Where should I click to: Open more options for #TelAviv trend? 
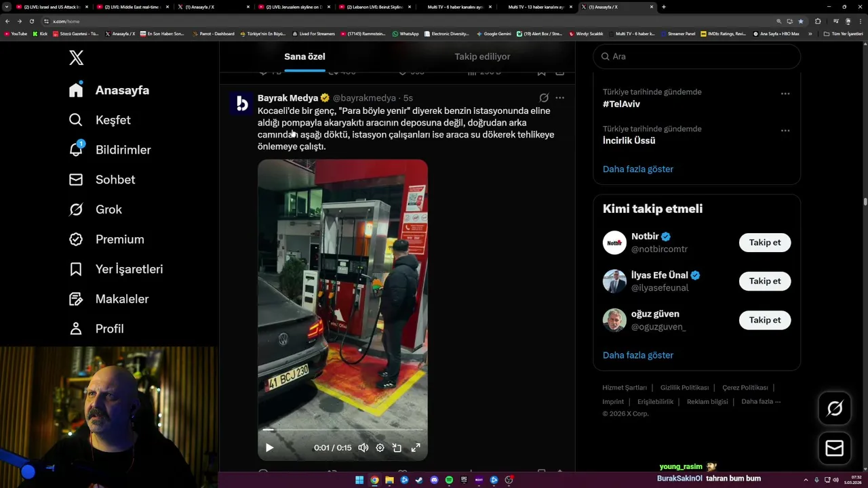tap(785, 94)
